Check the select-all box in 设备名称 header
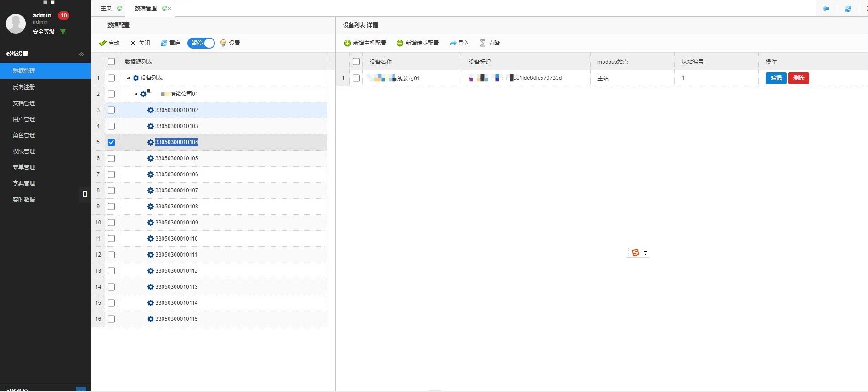Viewport: 868px width, 392px height. coord(356,62)
